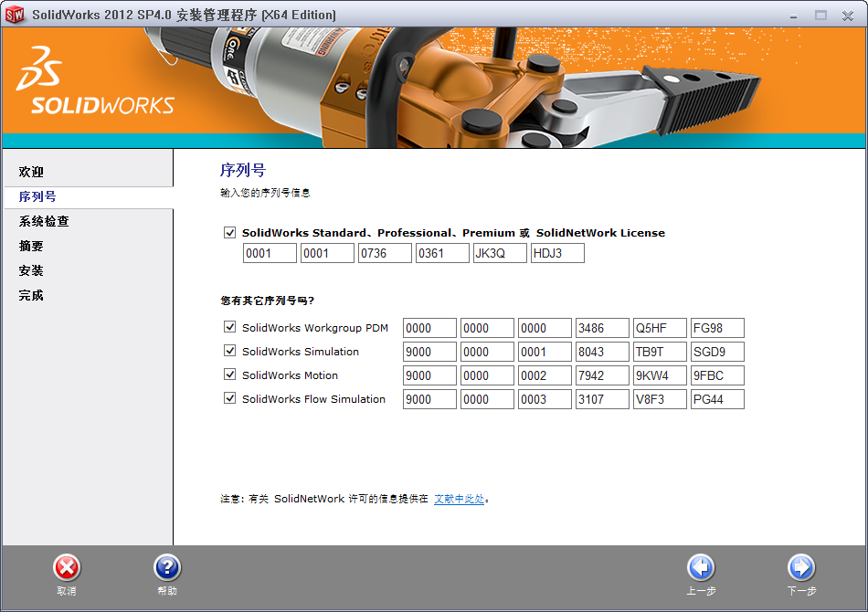Click Motion field containing 9KW4
This screenshot has height=612, width=868.
click(660, 375)
